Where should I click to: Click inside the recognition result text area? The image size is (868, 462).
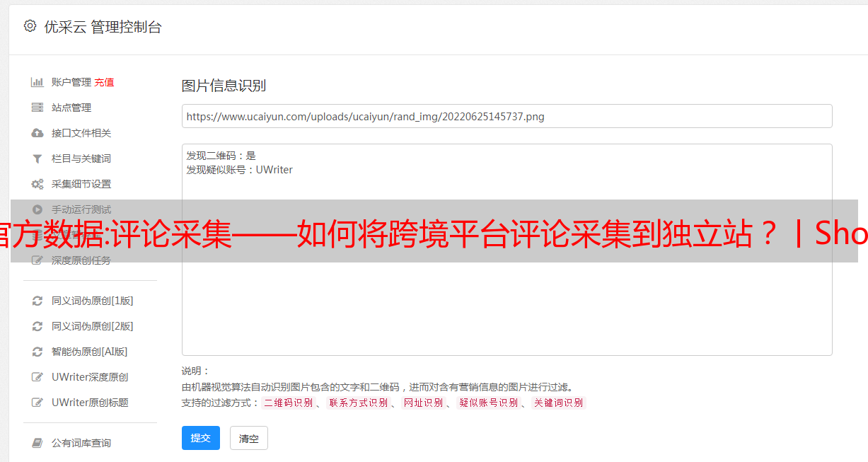pyautogui.click(x=507, y=249)
